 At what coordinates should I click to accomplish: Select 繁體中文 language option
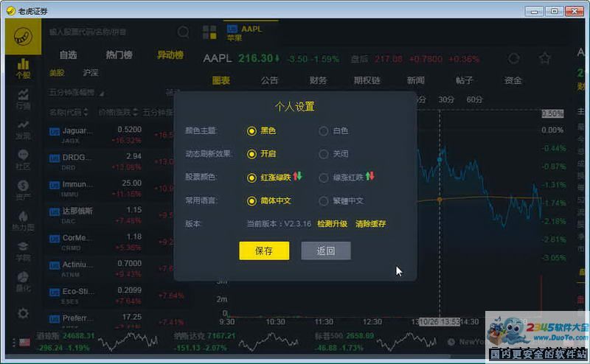tap(323, 201)
